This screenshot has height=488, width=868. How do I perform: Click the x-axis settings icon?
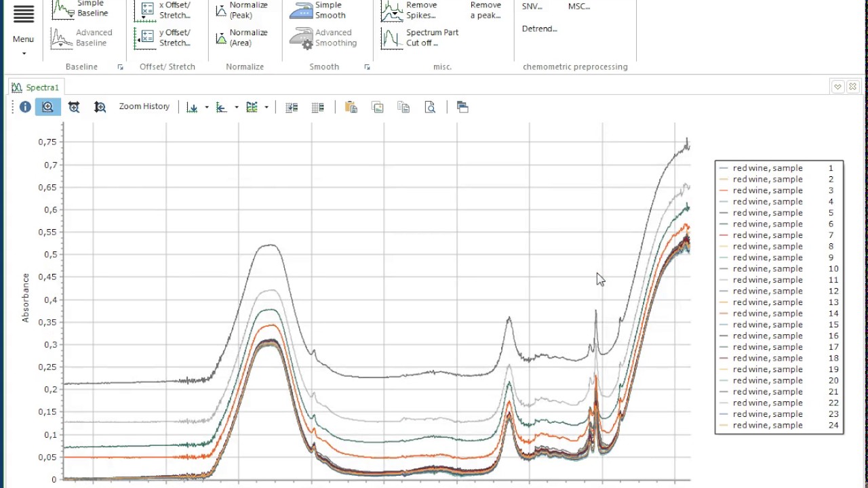click(x=192, y=107)
